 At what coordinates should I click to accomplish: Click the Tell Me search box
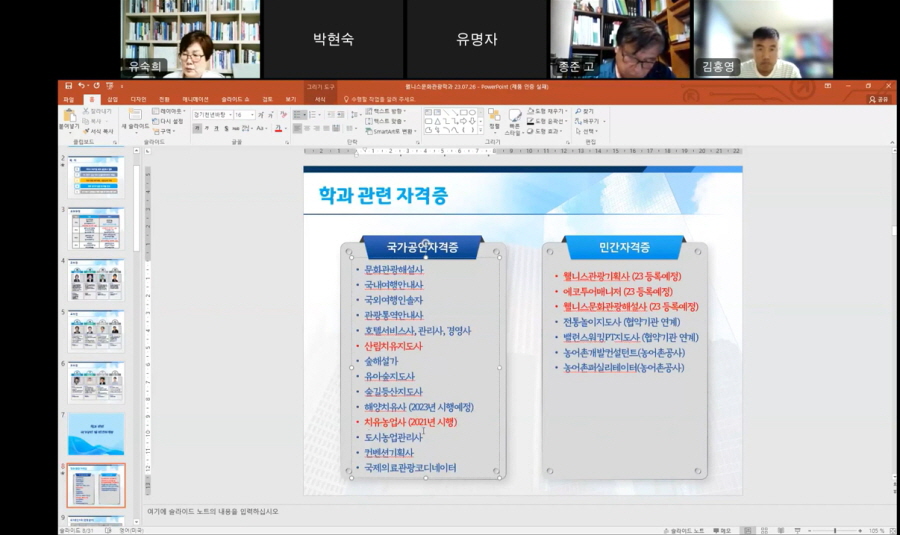coord(379,99)
